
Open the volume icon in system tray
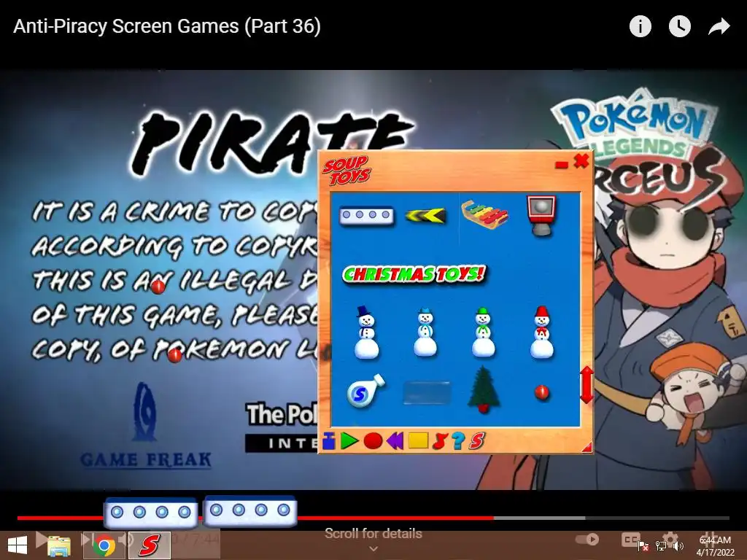click(678, 546)
